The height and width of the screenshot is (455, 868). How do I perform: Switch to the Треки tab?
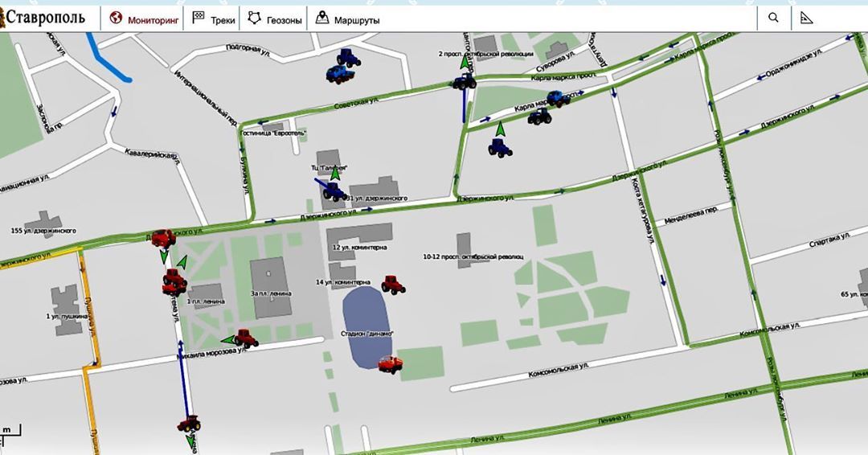pos(214,19)
